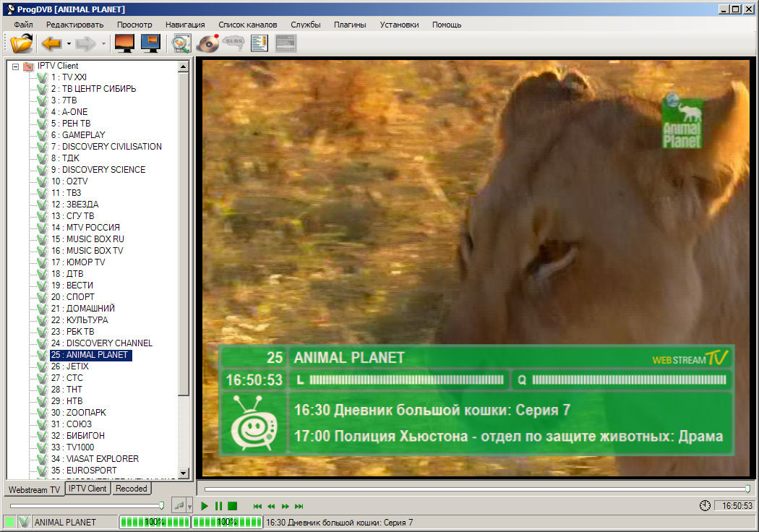Select channel 19 : ВЕСТИ
The image size is (759, 532).
pos(72,286)
